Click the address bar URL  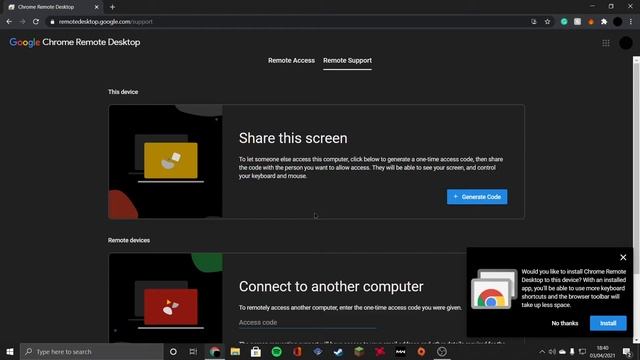(x=105, y=22)
